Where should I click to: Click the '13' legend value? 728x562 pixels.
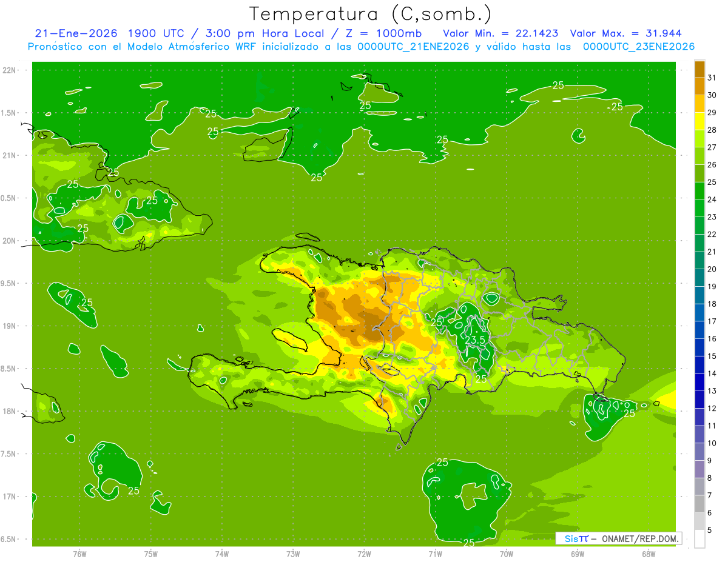pyautogui.click(x=712, y=391)
